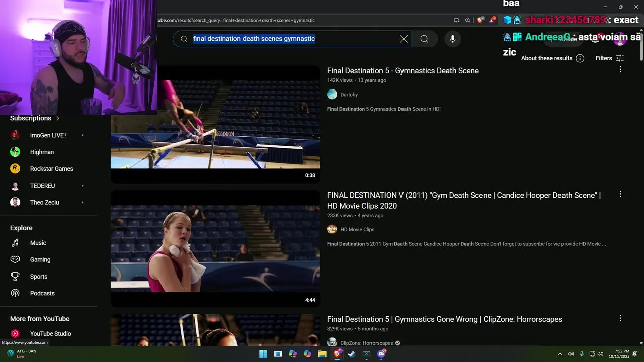This screenshot has height=362, width=644.
Task: Open the Filters sliders icon
Action: [620, 58]
